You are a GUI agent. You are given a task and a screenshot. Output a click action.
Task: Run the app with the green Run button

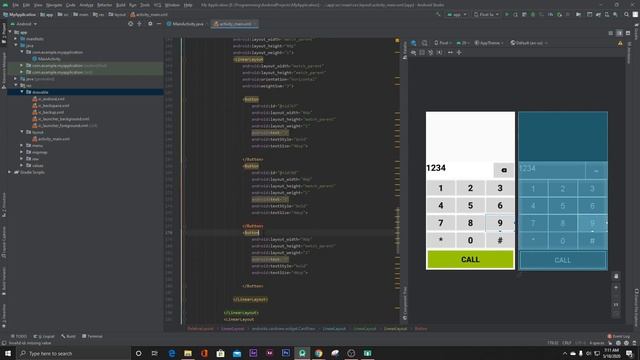[507, 14]
